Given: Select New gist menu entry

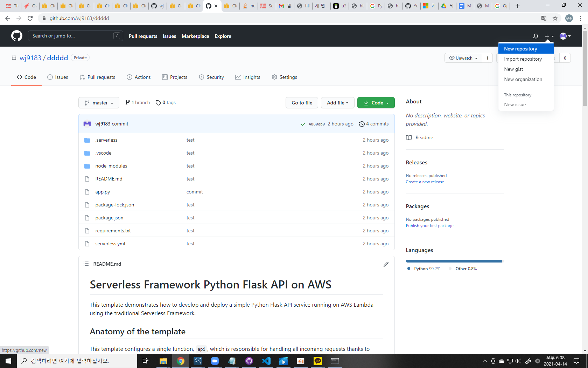Looking at the screenshot, I should [526, 69].
